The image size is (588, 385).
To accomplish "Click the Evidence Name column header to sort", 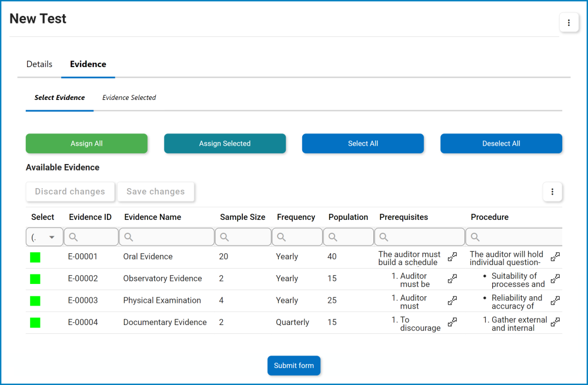I will (152, 217).
